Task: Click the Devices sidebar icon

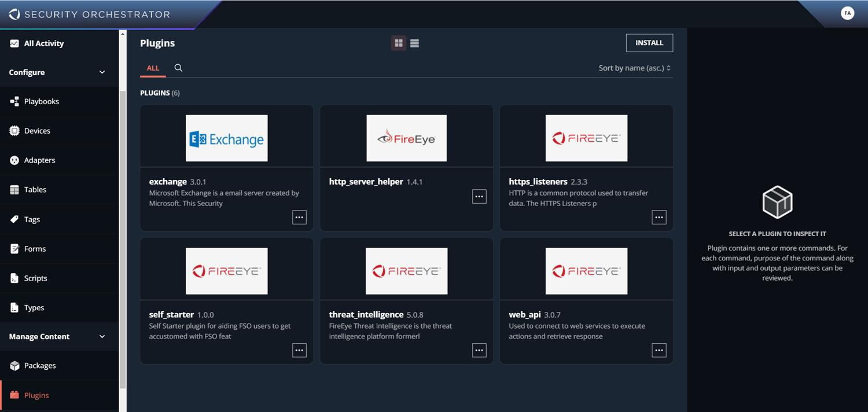Action: click(x=14, y=131)
